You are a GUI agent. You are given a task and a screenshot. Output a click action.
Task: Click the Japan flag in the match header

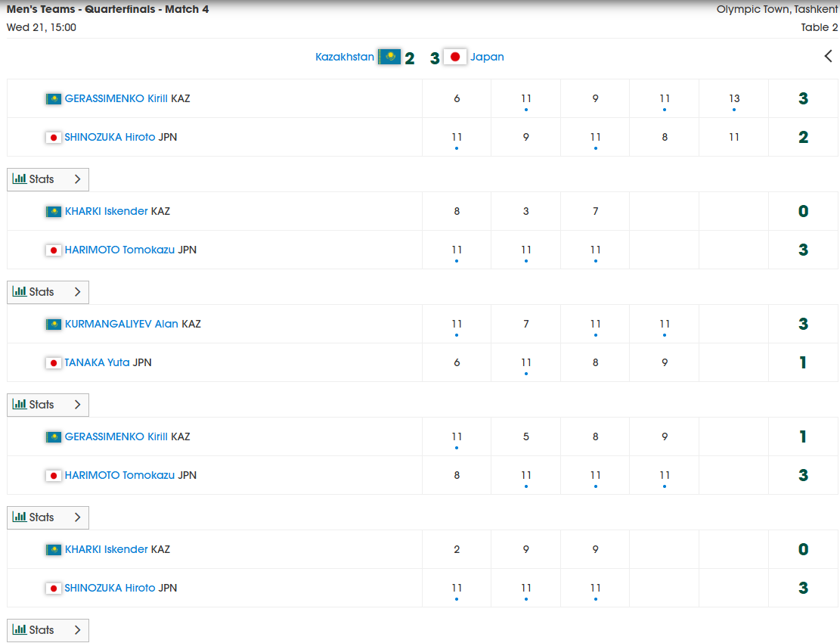455,57
